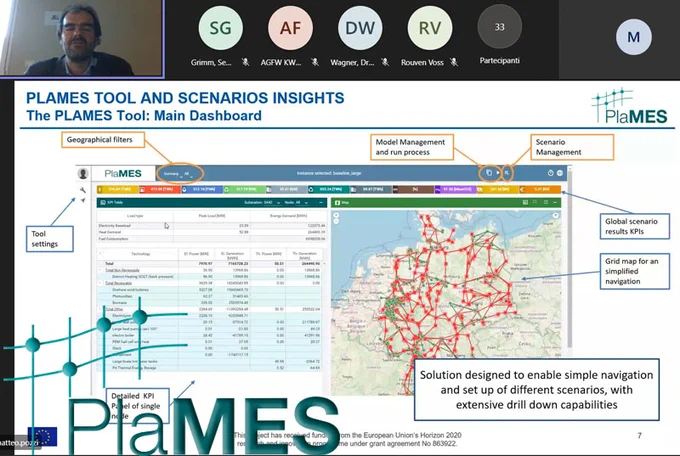The height and width of the screenshot is (456, 680).
Task: Open the All region dropdown beside Germany
Action: (x=188, y=174)
